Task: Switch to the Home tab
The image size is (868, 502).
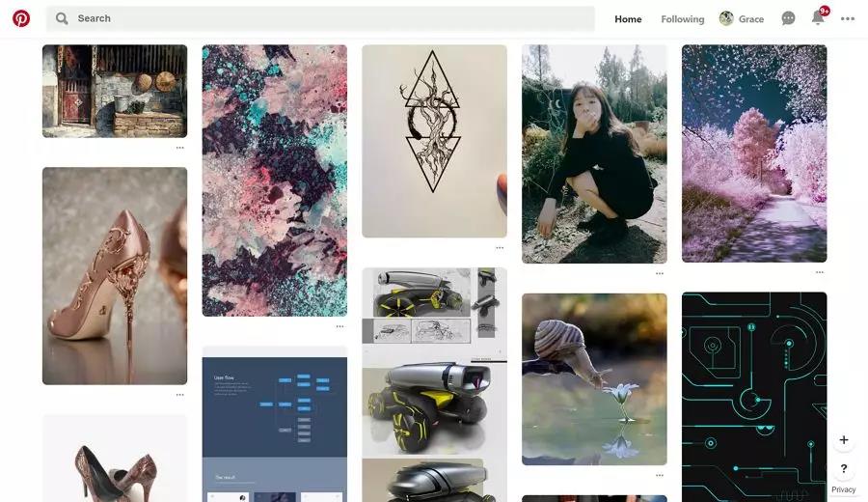Action: [x=628, y=19]
